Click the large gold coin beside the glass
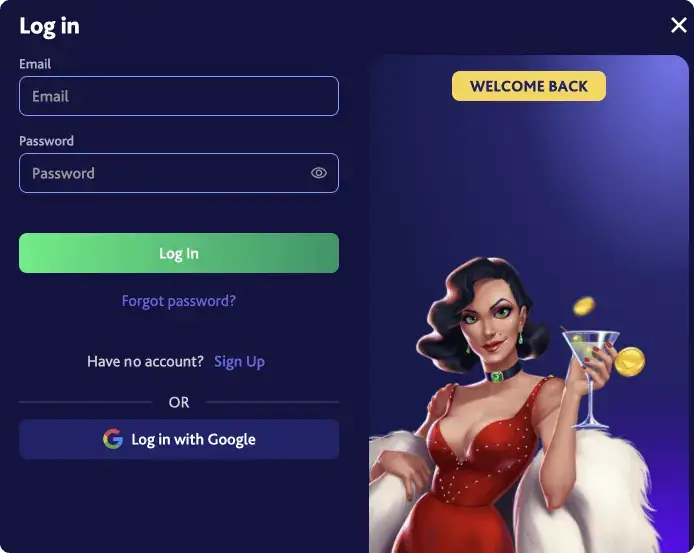Viewport: 694px width, 553px height. 630,362
